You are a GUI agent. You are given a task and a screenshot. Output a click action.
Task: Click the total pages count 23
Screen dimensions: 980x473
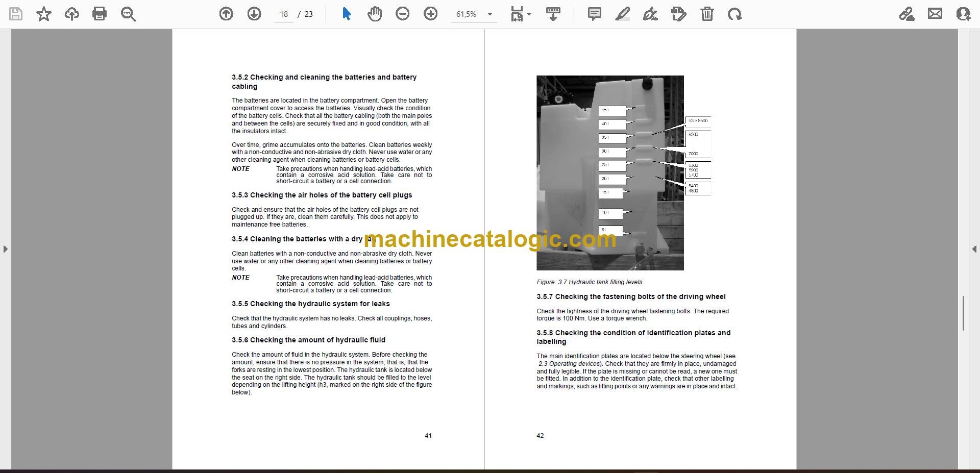[308, 14]
